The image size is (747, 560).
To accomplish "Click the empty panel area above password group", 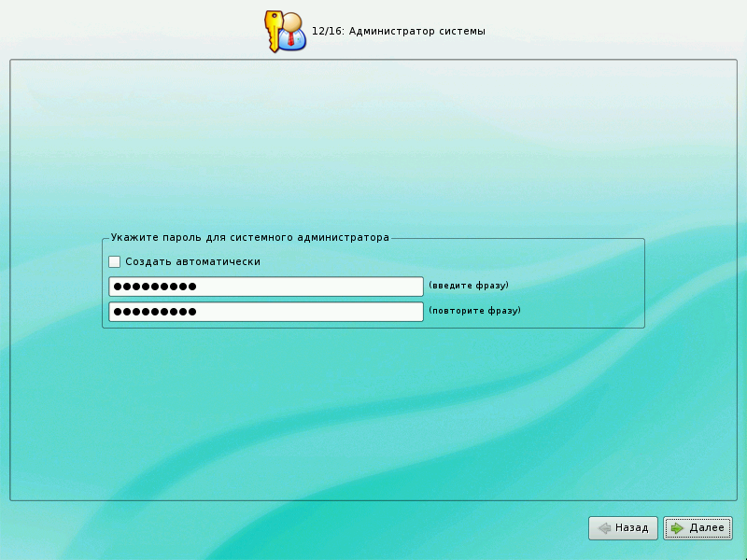I will click(373, 149).
